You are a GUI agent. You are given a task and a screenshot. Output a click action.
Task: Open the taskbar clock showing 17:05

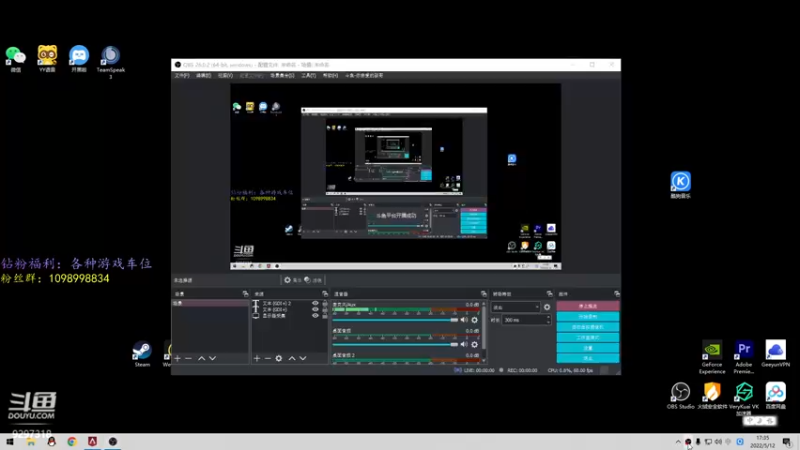[763, 442]
